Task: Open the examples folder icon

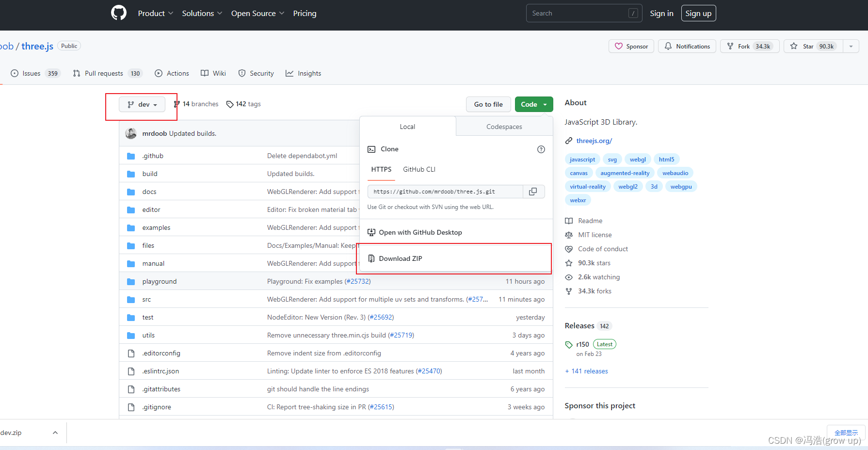Action: click(x=131, y=228)
